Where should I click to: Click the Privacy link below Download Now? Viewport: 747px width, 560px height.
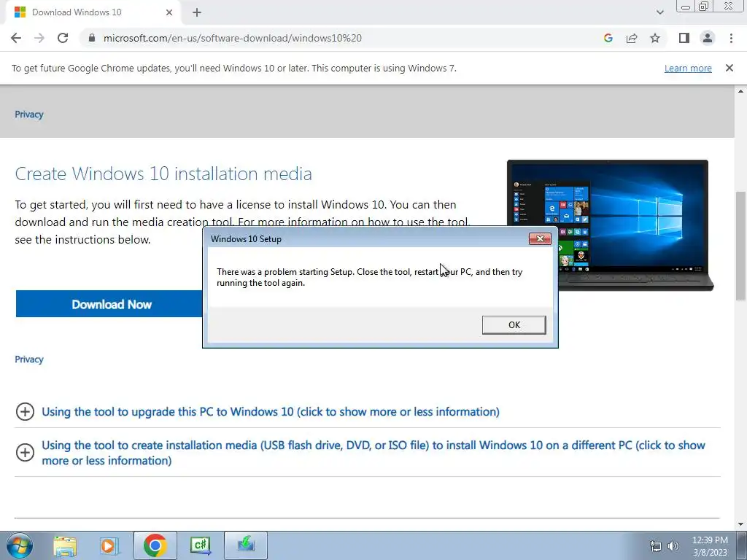point(29,359)
